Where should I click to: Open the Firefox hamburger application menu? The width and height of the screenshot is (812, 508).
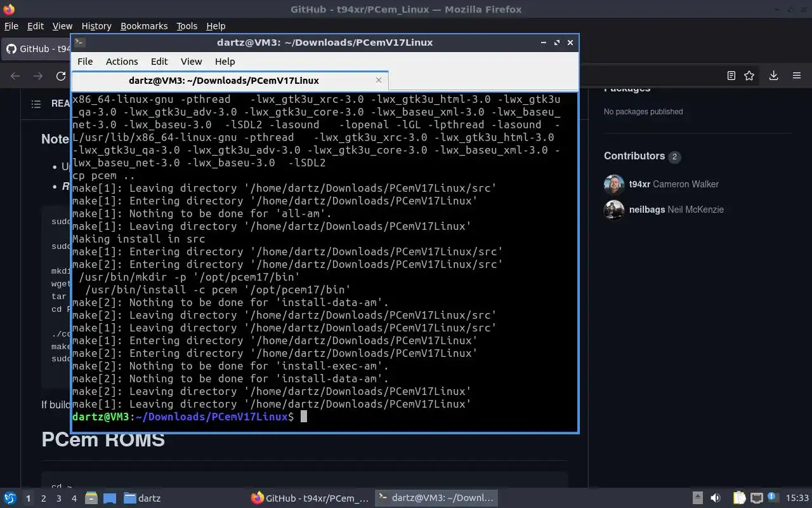click(797, 76)
